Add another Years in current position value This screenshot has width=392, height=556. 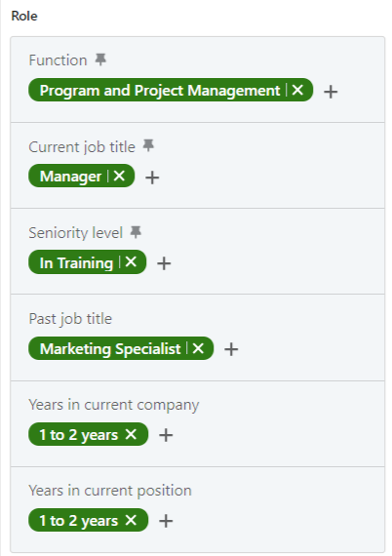166,521
